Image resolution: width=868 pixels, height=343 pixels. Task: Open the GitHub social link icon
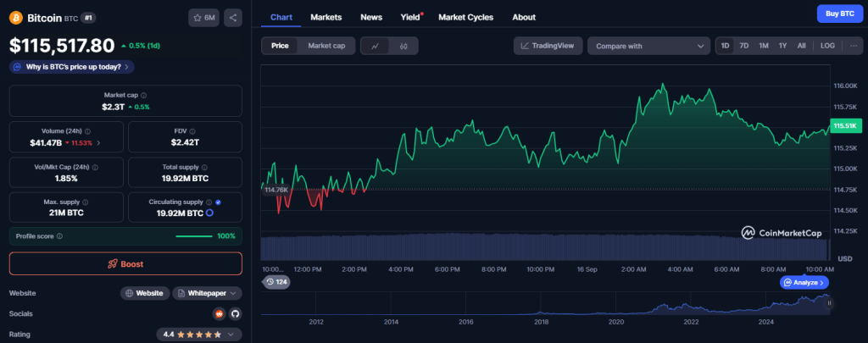click(235, 313)
